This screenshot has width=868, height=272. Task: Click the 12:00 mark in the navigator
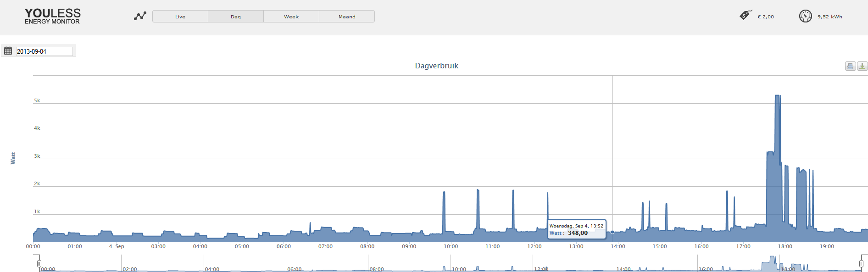[x=541, y=269]
